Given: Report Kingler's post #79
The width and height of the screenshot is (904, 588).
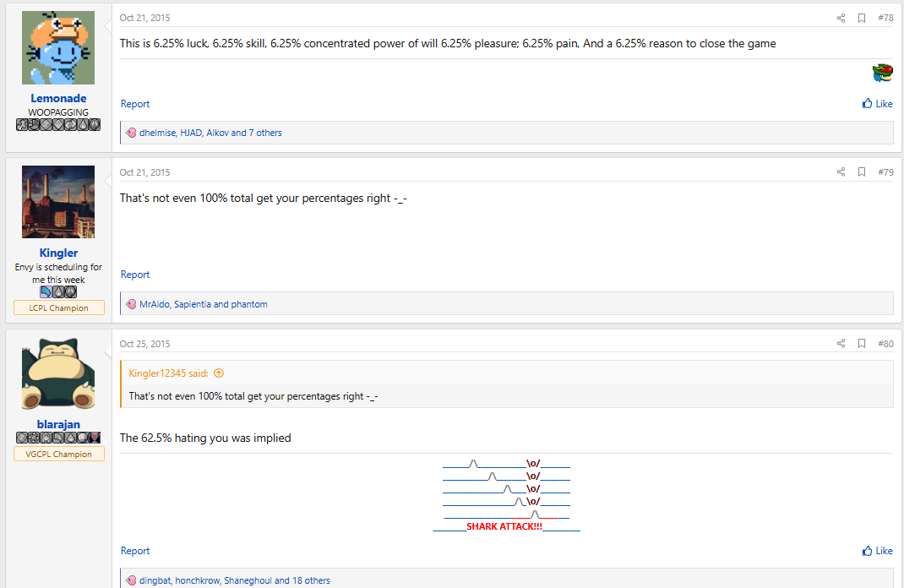Looking at the screenshot, I should point(135,275).
